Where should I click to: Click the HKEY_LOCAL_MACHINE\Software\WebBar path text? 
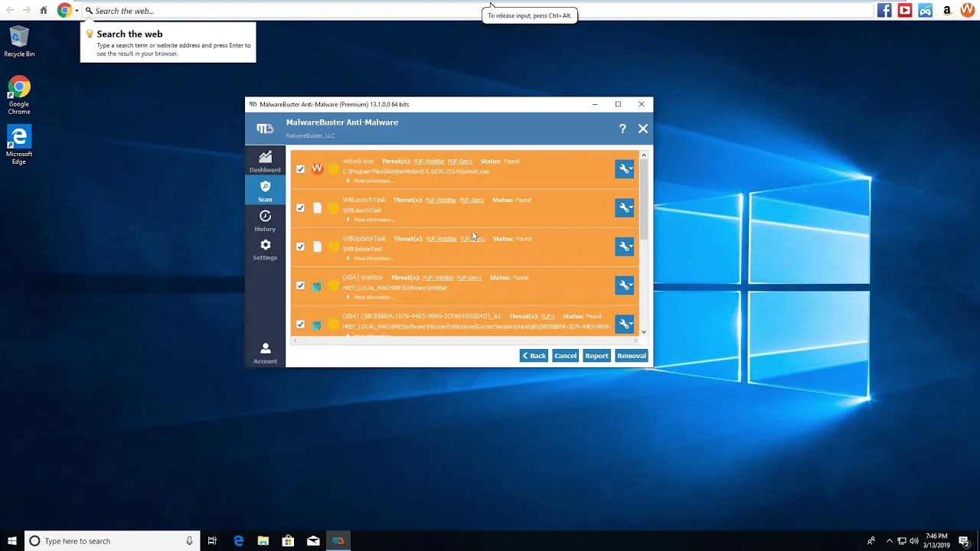tap(394, 288)
